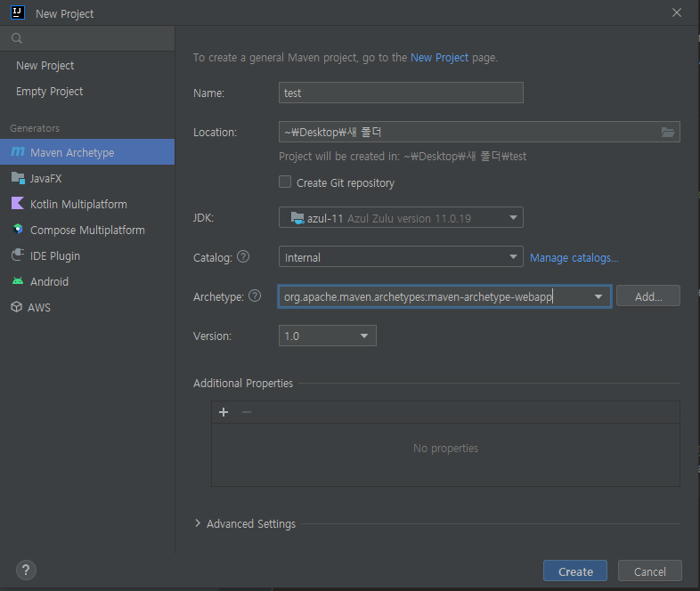Select AWS generator
The width and height of the screenshot is (700, 591).
coord(87,307)
